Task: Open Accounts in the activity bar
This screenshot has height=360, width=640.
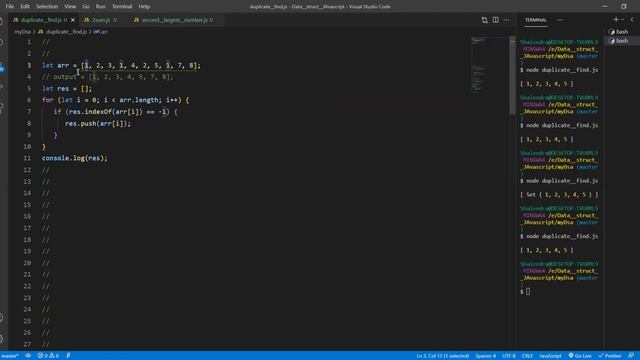Action: coord(2,318)
